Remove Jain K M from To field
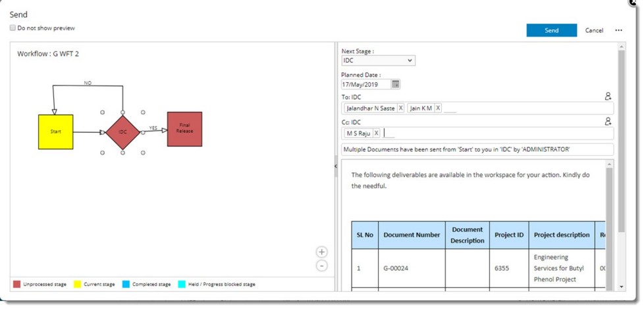Screen dimensions: 644x309 click(438, 108)
